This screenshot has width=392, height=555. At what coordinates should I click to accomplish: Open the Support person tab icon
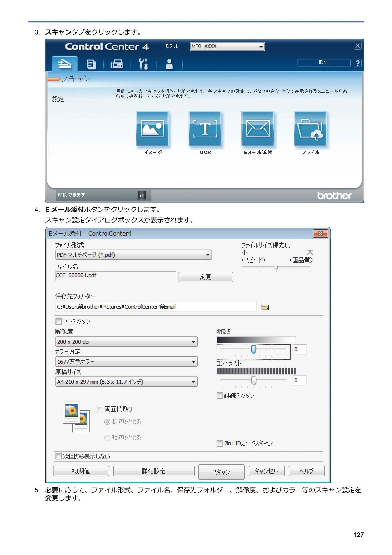click(169, 64)
